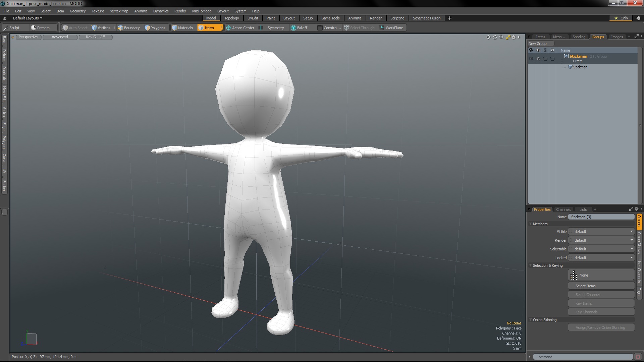Click the group Name input field

click(601, 217)
